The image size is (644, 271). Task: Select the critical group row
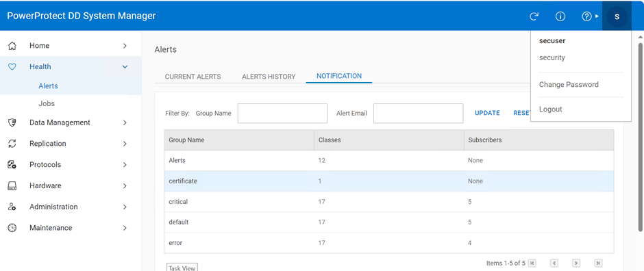389,202
